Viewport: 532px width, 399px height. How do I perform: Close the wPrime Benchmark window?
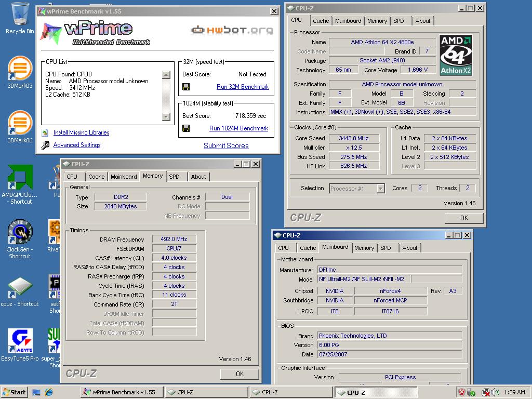(x=274, y=11)
